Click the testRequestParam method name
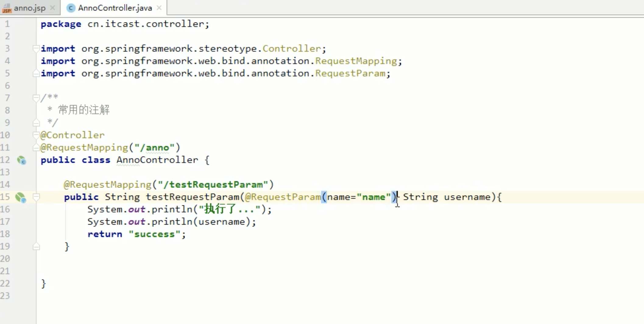This screenshot has height=324, width=644. click(193, 197)
